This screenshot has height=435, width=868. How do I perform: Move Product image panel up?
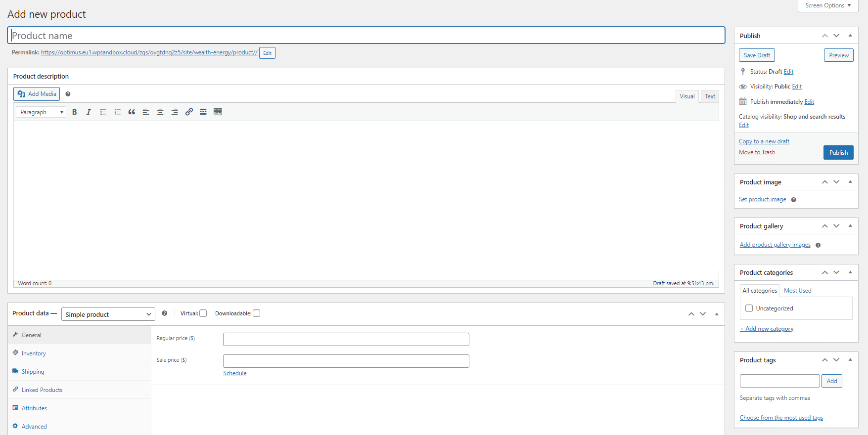pos(825,182)
